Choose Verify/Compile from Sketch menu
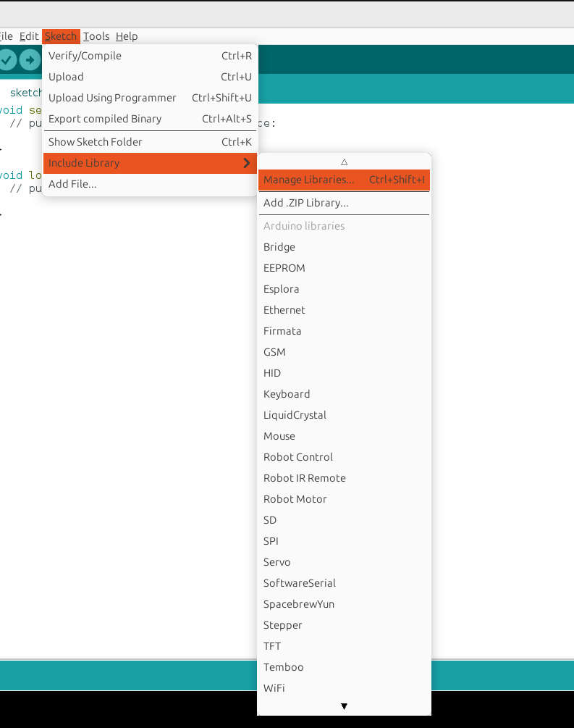This screenshot has width=574, height=728. [x=150, y=56]
